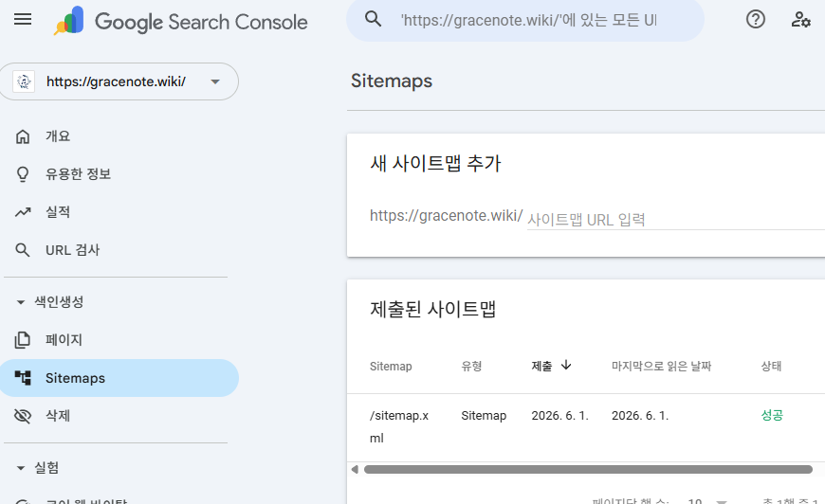Open the help question-mark icon
Viewport: 825px width, 504px height.
[x=756, y=20]
